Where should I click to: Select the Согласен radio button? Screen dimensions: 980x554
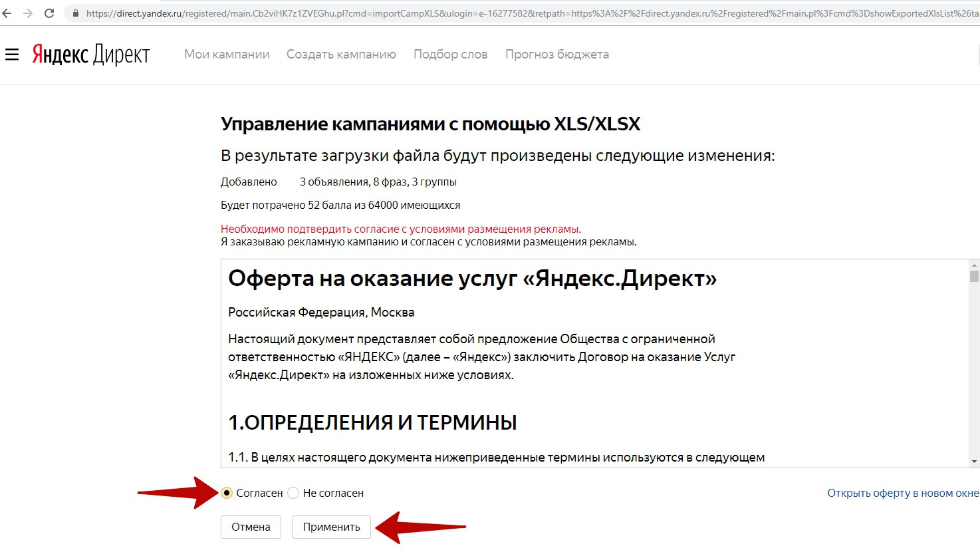[x=227, y=493]
